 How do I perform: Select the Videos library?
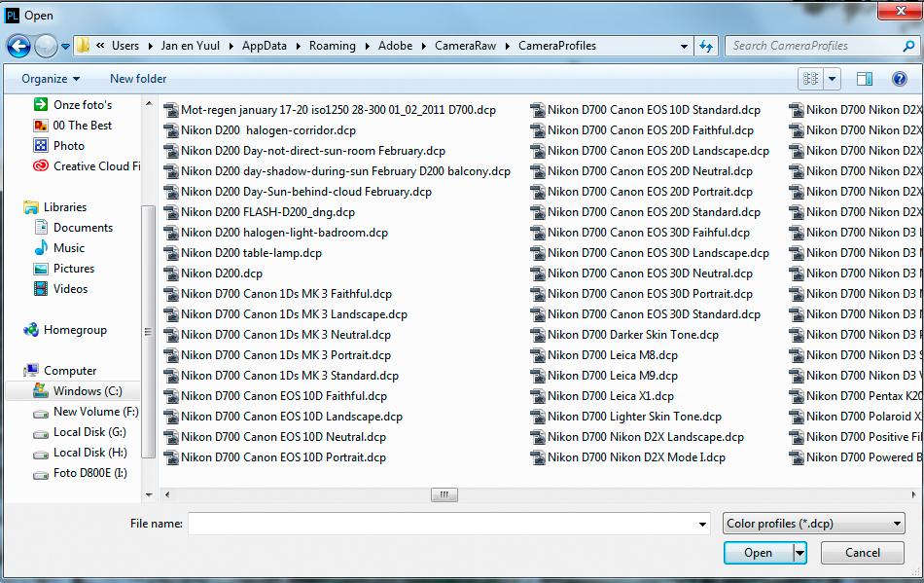pos(60,289)
